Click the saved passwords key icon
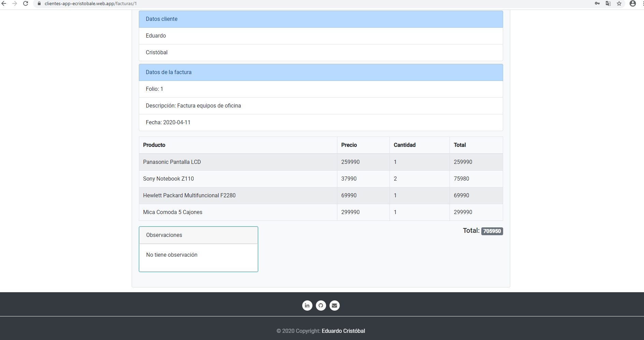Image resolution: width=644 pixels, height=340 pixels. pos(597,3)
